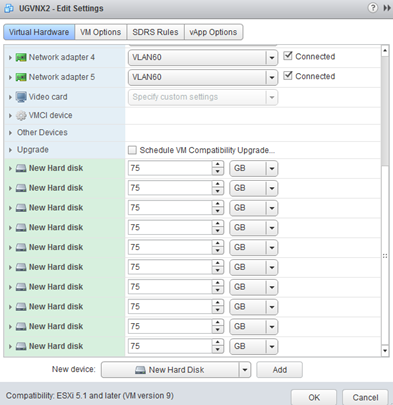Enable Schedule VM Compatibility Upgrade checkbox

click(x=132, y=150)
